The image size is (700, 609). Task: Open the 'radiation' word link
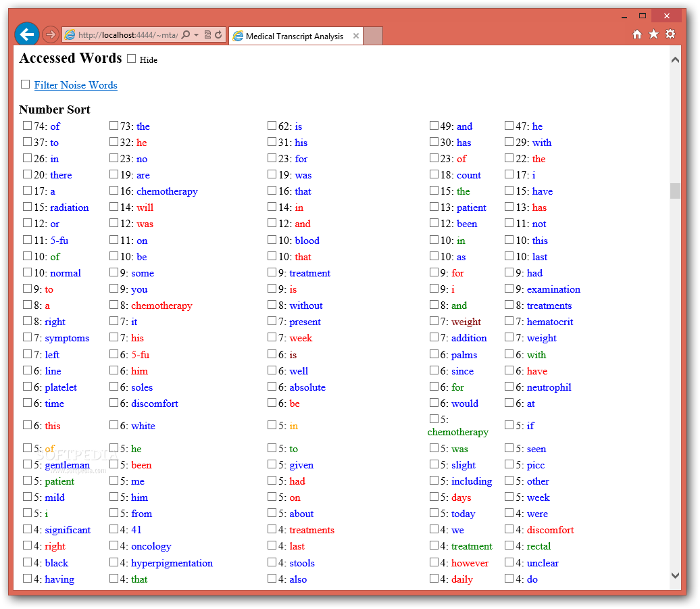pyautogui.click(x=69, y=208)
